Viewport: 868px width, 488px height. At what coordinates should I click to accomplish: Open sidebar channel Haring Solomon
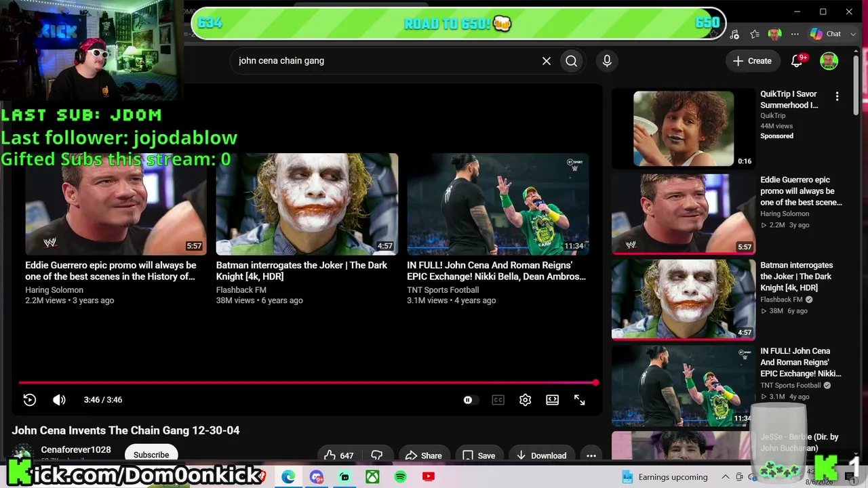click(785, 213)
